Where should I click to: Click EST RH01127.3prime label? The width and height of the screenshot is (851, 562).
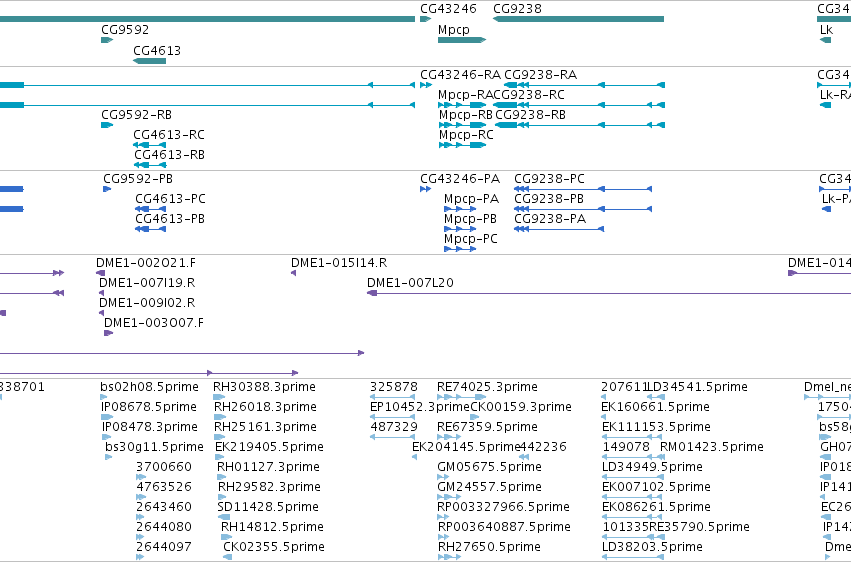coord(268,468)
